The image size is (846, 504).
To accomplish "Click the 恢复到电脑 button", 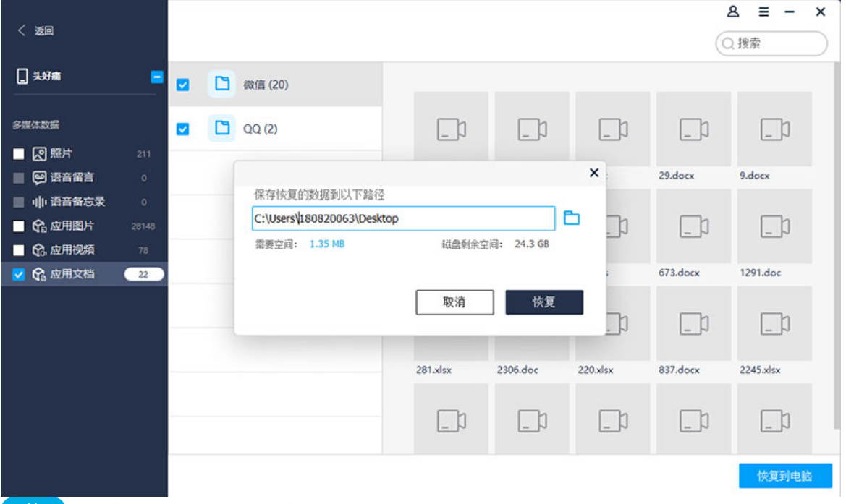I will pyautogui.click(x=784, y=477).
